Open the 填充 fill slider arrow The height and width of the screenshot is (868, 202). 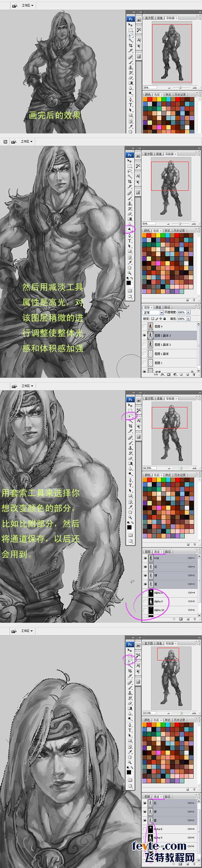tap(188, 318)
